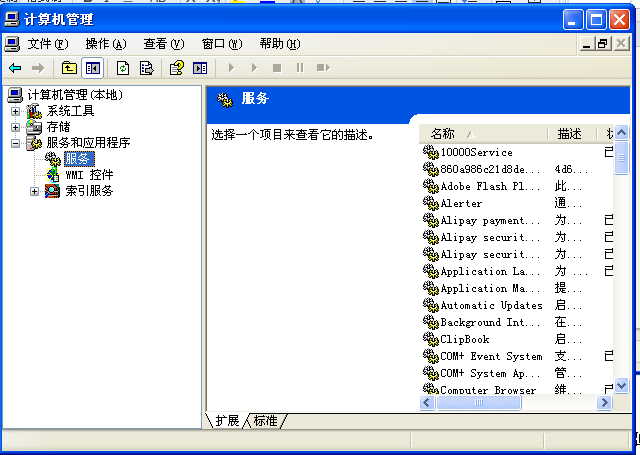Click gear icon next to Alerter

[431, 203]
